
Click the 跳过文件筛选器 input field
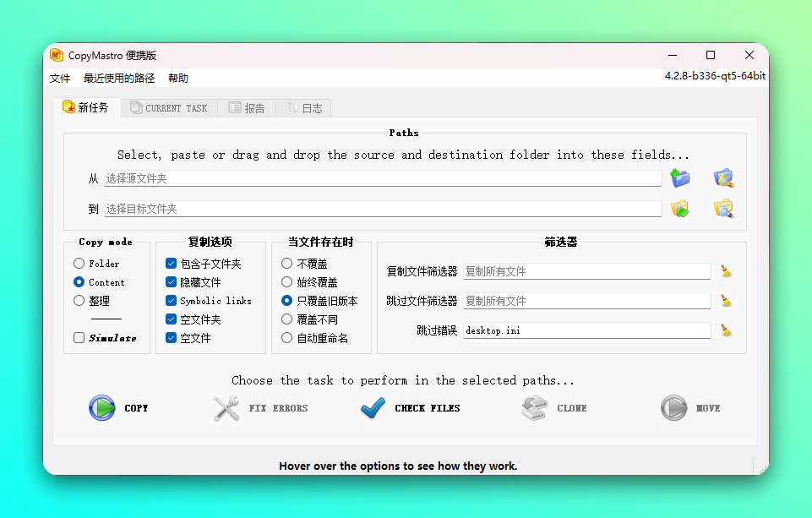click(586, 301)
